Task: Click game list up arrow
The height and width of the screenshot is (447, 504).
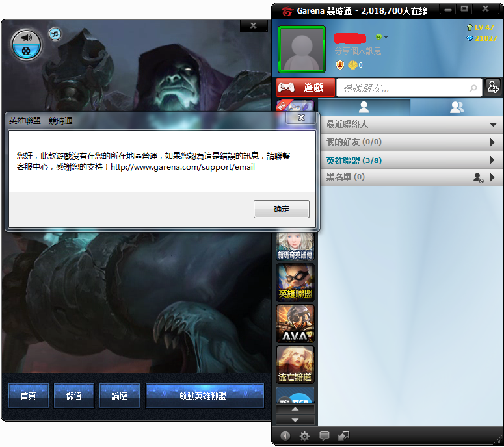Action: (x=295, y=409)
